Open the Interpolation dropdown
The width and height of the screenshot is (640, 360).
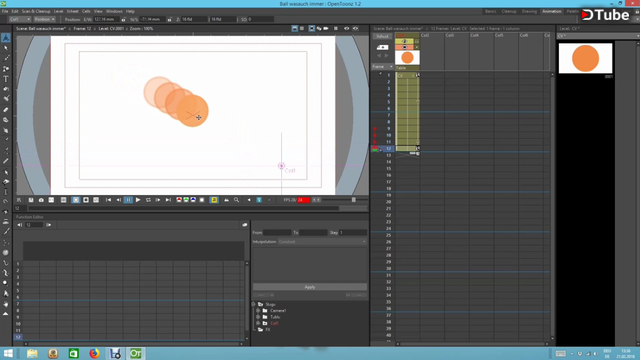click(x=322, y=242)
